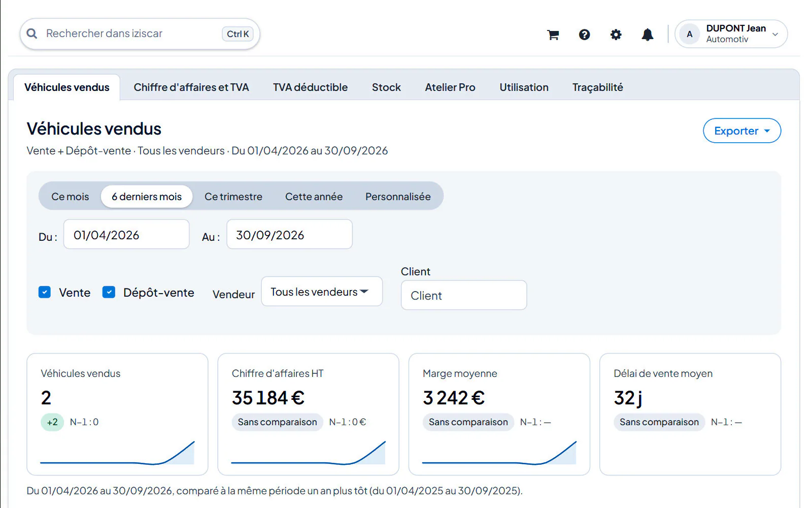Image resolution: width=812 pixels, height=508 pixels.
Task: Click the Client input field
Action: click(x=464, y=295)
